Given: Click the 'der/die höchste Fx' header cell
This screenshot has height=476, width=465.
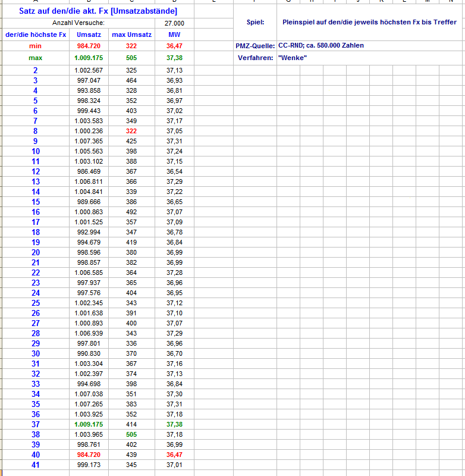Looking at the screenshot, I should [x=36, y=35].
